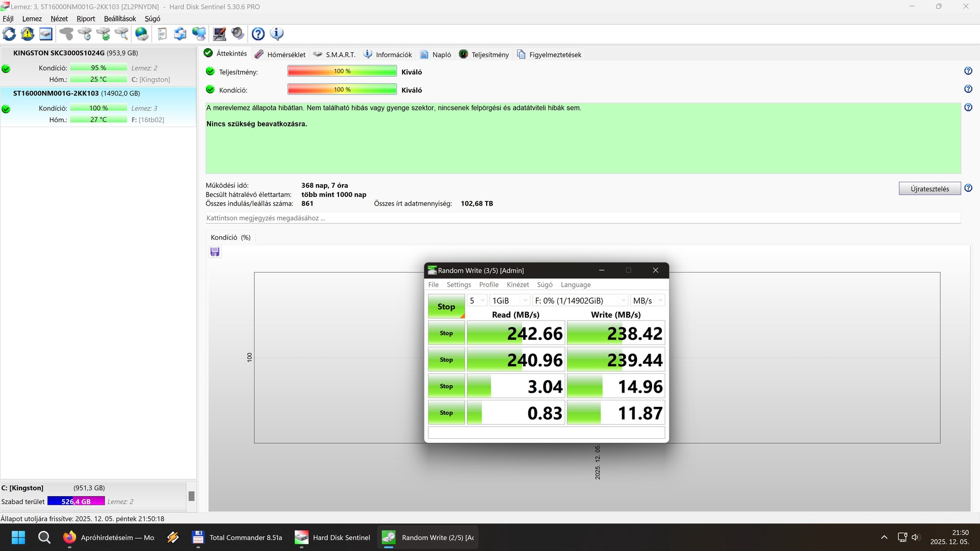
Task: Click the Újratesztelés button
Action: click(929, 189)
